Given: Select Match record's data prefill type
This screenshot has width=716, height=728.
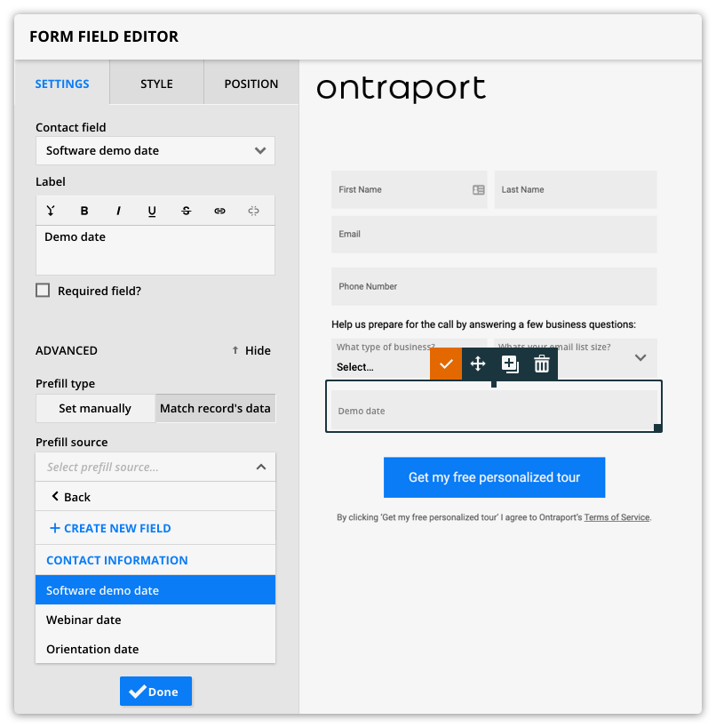Looking at the screenshot, I should point(215,408).
